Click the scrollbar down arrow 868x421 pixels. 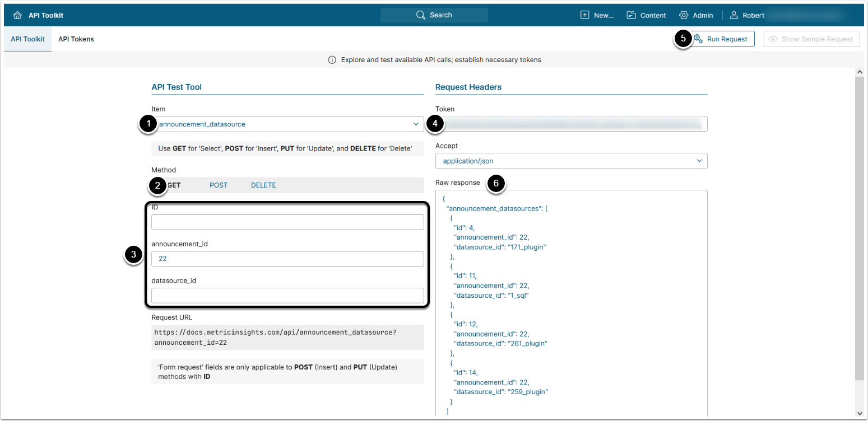click(860, 413)
